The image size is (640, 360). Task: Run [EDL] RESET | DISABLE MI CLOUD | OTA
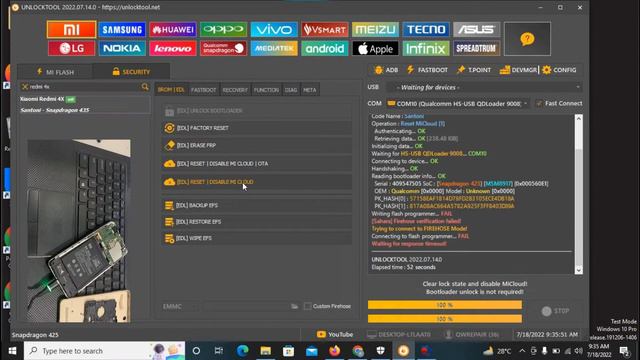[x=256, y=163]
